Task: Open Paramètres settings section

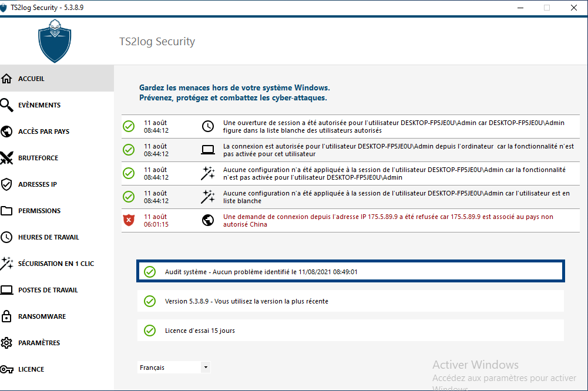Action: [57, 343]
